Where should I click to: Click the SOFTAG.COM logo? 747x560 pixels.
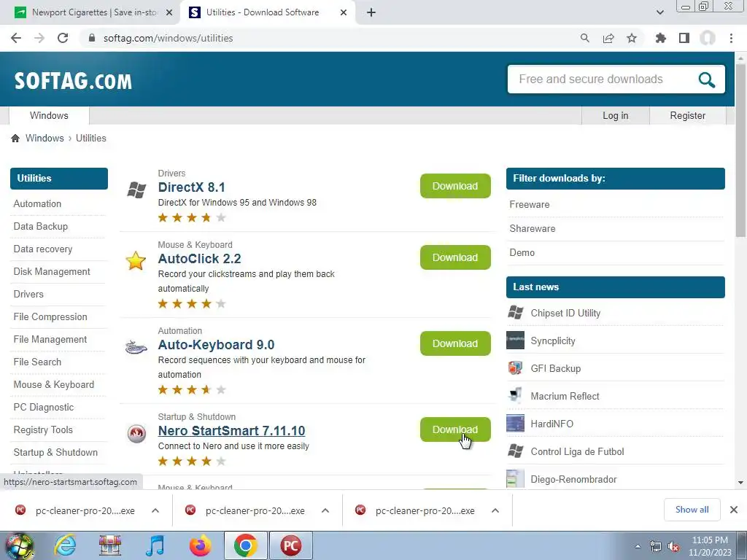(x=73, y=81)
